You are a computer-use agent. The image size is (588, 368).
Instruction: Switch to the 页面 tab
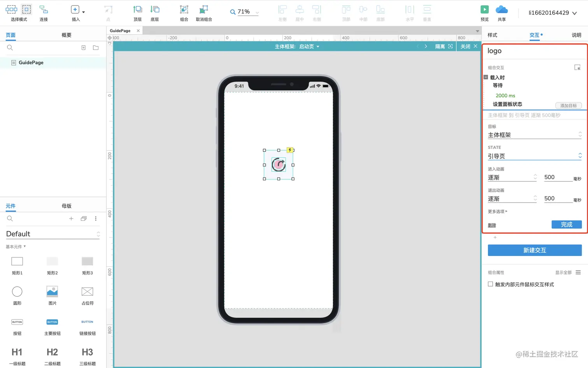(x=10, y=35)
